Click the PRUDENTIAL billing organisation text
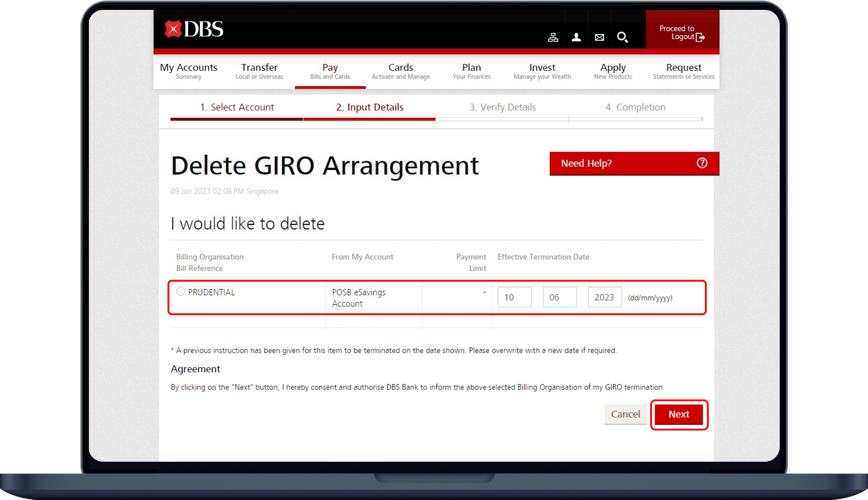This screenshot has height=500, width=868. click(x=212, y=292)
